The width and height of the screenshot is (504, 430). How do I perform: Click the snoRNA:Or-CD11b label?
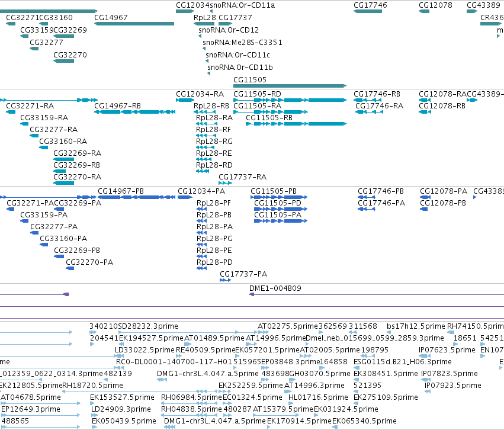240,68
